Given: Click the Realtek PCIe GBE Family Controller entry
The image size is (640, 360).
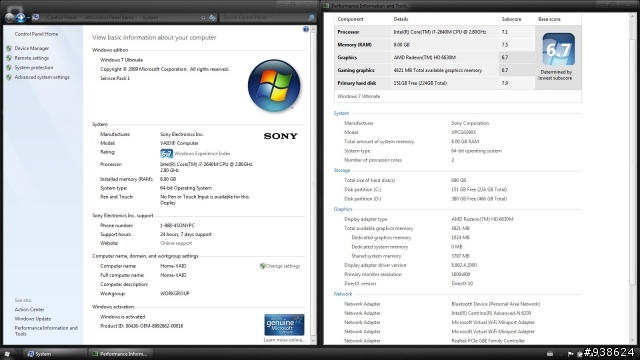Looking at the screenshot, I should [488, 341].
